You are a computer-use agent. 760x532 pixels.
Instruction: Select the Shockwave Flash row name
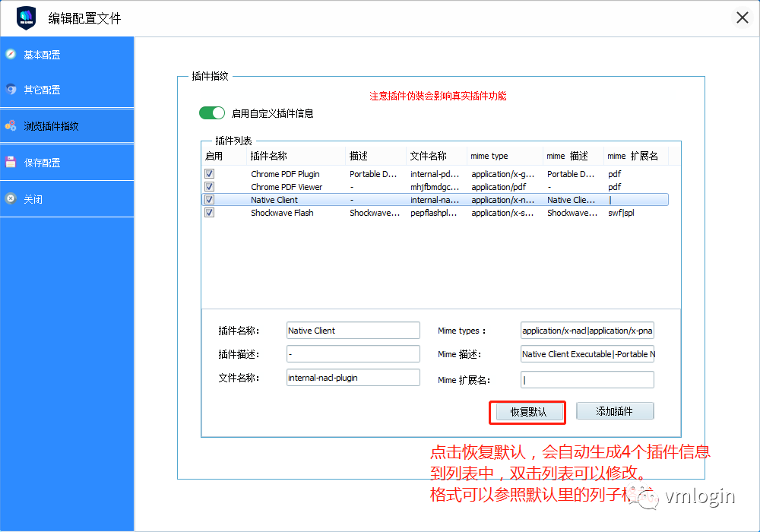point(282,214)
